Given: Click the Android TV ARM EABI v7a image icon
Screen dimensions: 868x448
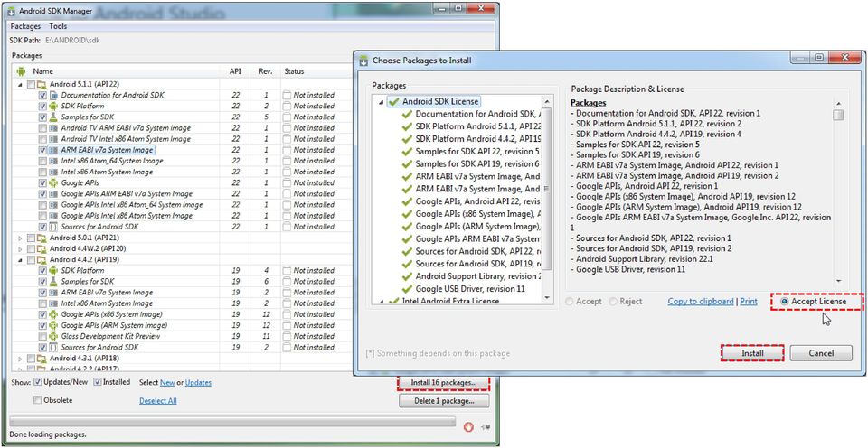Looking at the screenshot, I should [x=53, y=128].
